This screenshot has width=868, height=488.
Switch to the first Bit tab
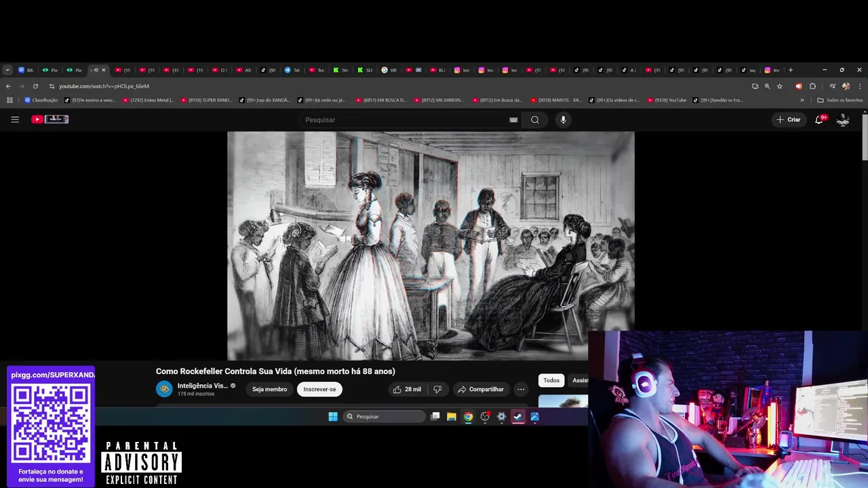click(26, 70)
